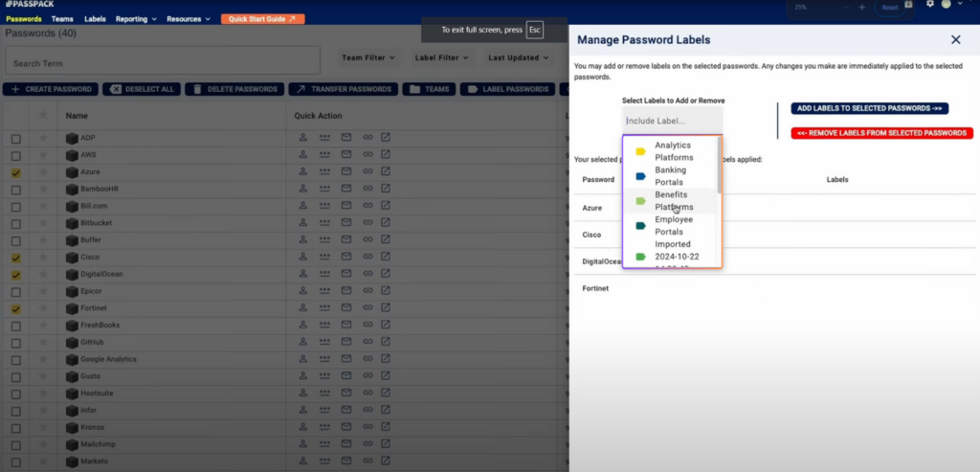Open the Teams tab
The height and width of the screenshot is (472, 980).
pyautogui.click(x=62, y=19)
